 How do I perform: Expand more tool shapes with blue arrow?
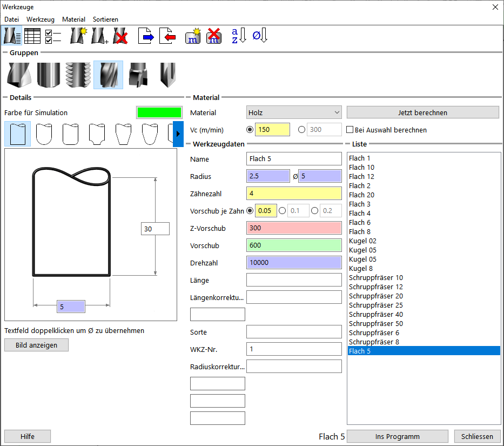click(178, 134)
